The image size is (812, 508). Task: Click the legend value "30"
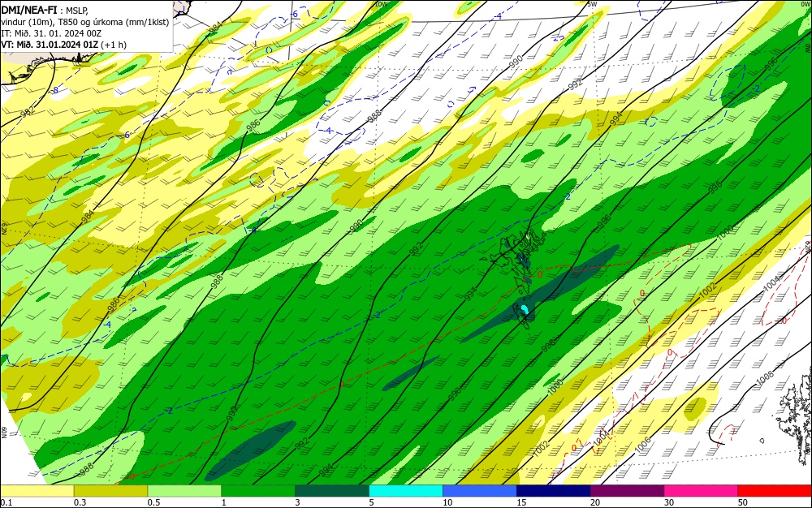click(x=669, y=502)
